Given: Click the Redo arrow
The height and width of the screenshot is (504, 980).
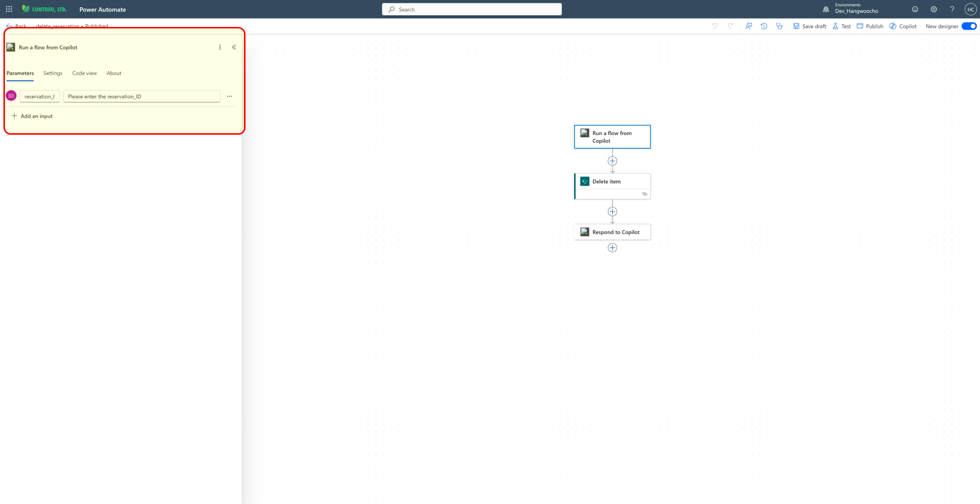Looking at the screenshot, I should click(730, 26).
